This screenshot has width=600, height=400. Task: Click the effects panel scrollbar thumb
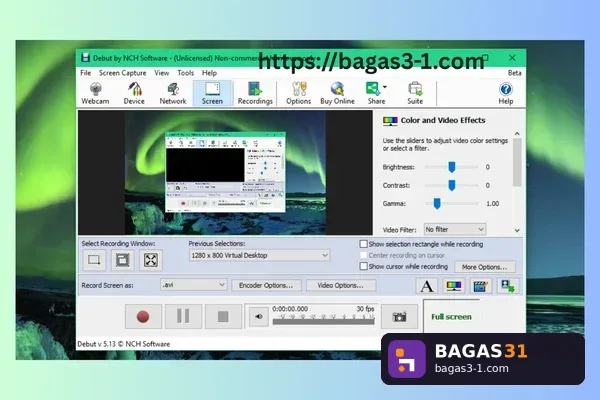click(x=517, y=162)
